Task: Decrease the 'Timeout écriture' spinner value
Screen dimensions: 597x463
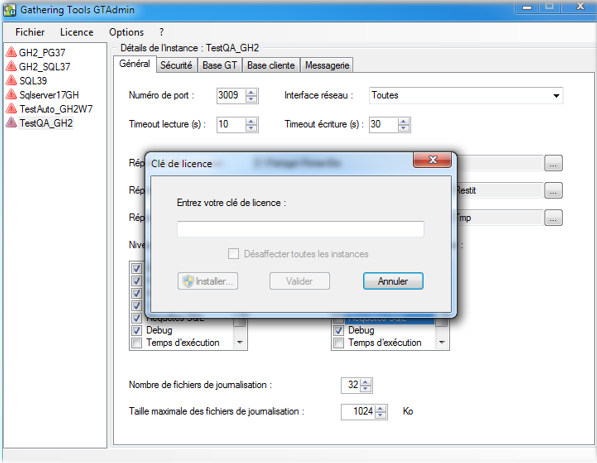Action: (x=404, y=128)
